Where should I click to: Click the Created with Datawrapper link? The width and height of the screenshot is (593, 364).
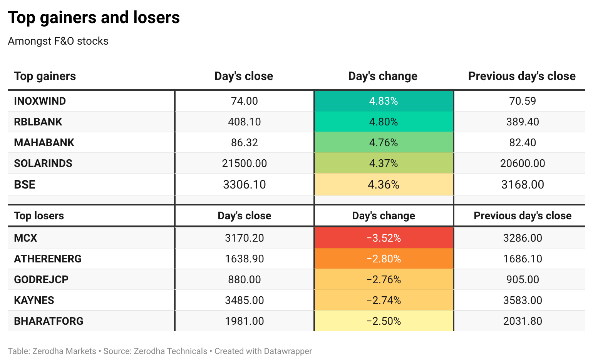point(263,351)
